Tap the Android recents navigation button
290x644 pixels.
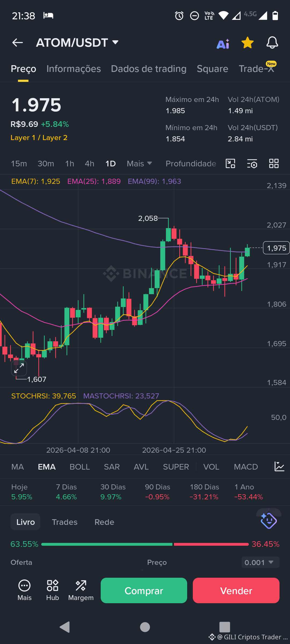[225, 627]
